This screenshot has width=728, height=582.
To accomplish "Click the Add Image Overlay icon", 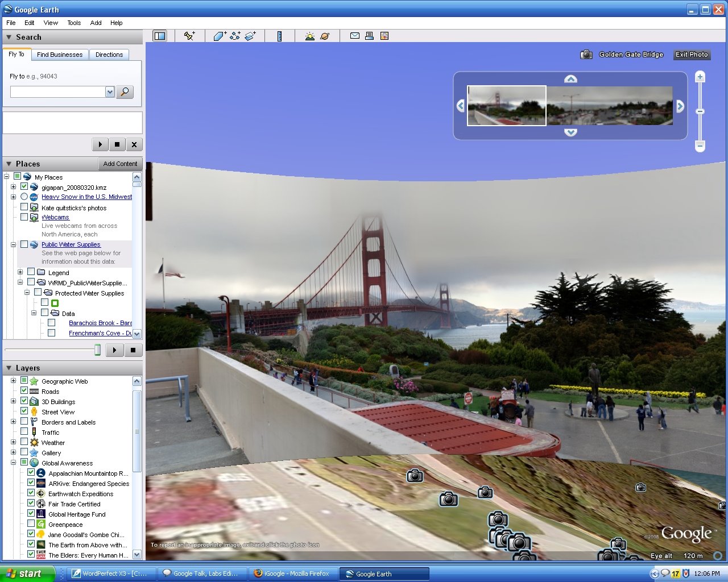I will (250, 36).
